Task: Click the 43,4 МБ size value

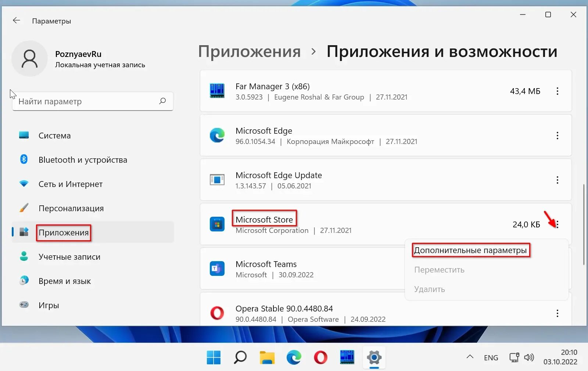Action: [x=525, y=91]
